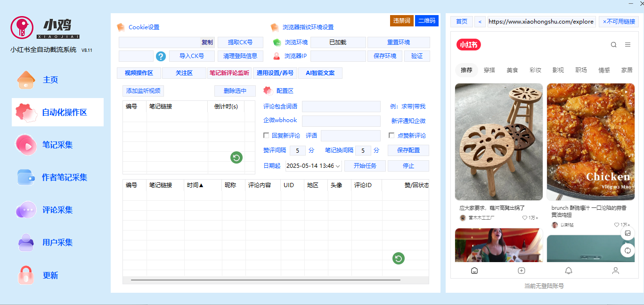644x305 pixels.
Task: Click the publish plus icon bottom navigation
Action: [x=522, y=271]
